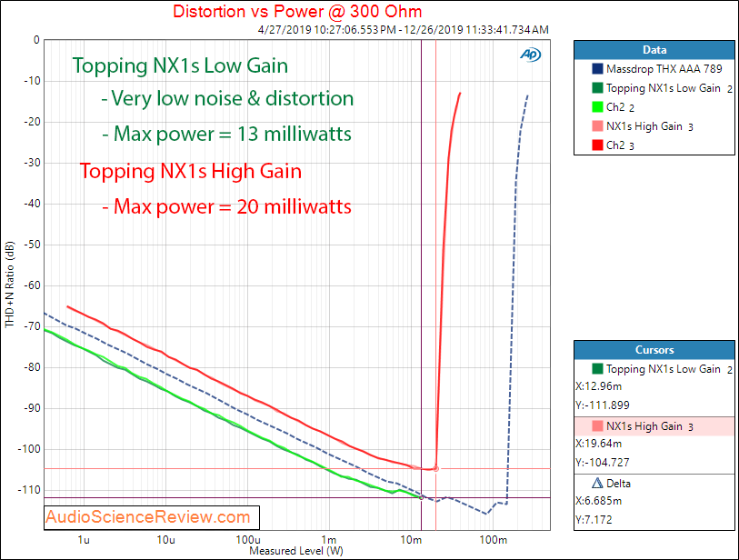Viewport: 739px width, 560px height.
Task: Click the Y:-104.727 cursor value
Action: coord(603,463)
